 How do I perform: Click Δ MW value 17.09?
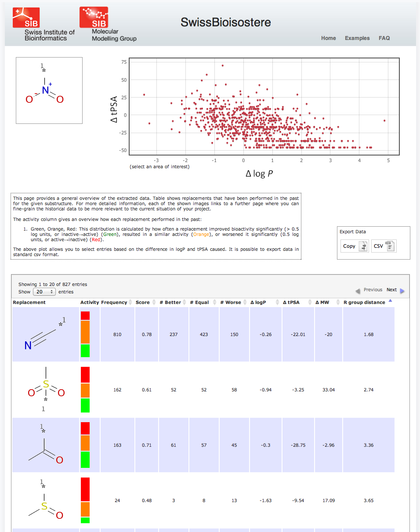pyautogui.click(x=329, y=500)
